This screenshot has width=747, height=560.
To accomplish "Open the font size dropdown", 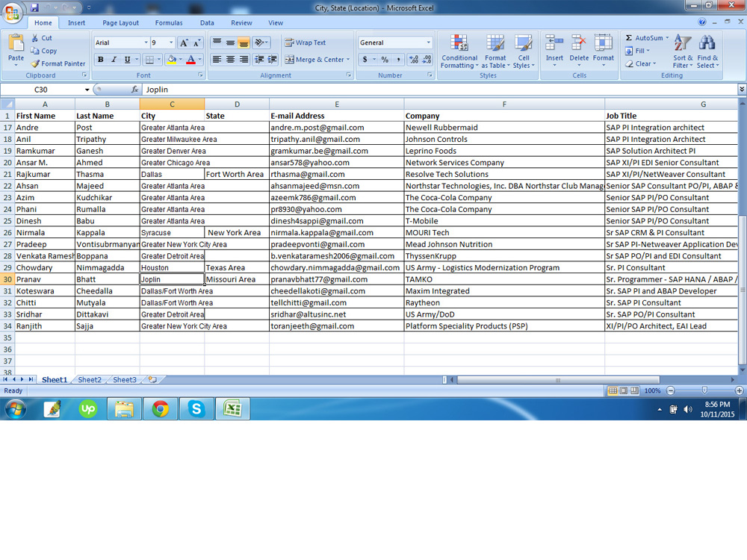I will [x=172, y=43].
